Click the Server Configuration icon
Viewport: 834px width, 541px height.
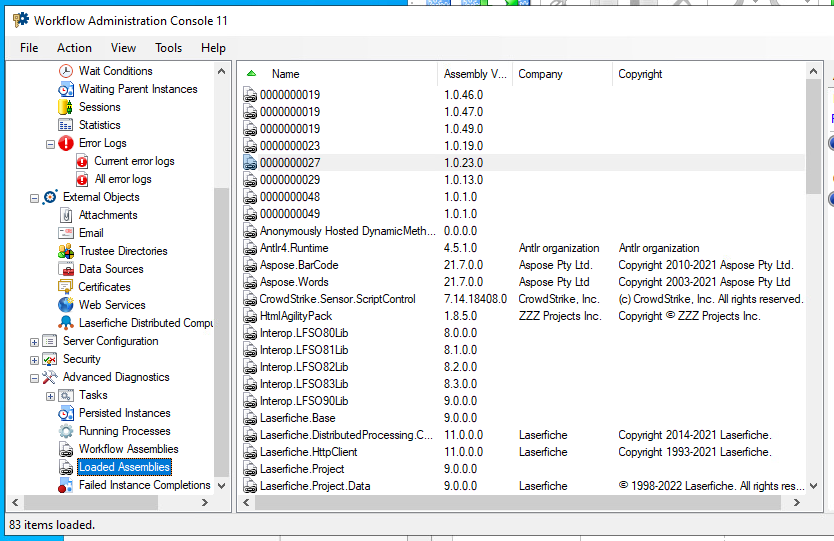(49, 341)
